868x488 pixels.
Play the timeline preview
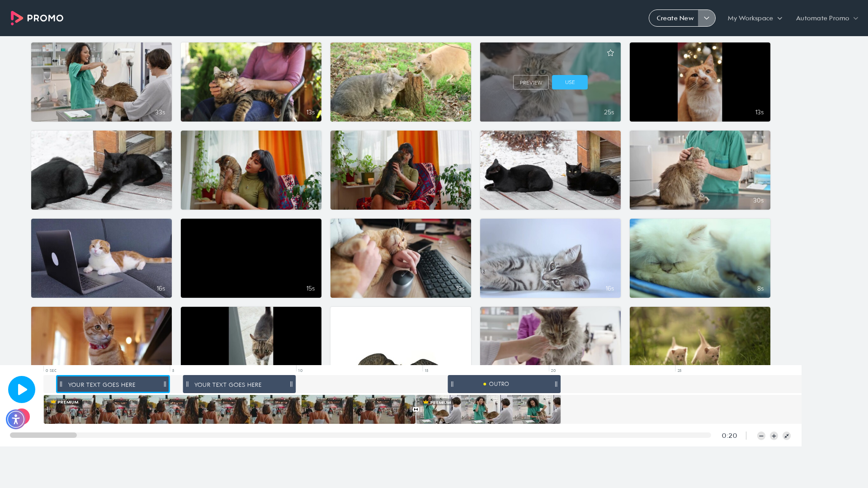point(22,389)
